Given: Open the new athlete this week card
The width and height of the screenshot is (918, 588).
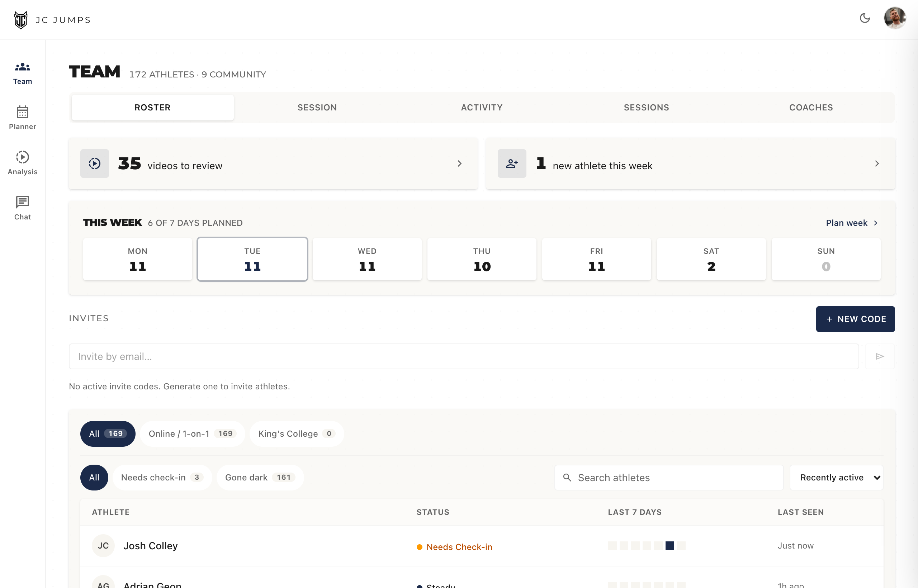Looking at the screenshot, I should pos(690,163).
